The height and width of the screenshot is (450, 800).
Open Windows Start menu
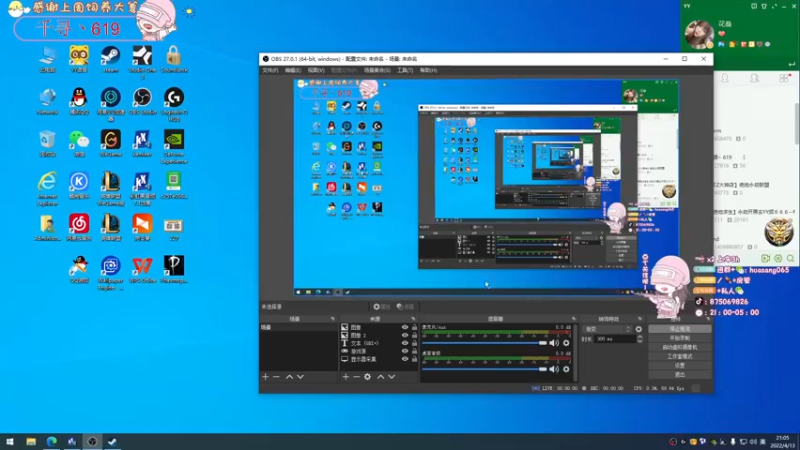[10, 442]
